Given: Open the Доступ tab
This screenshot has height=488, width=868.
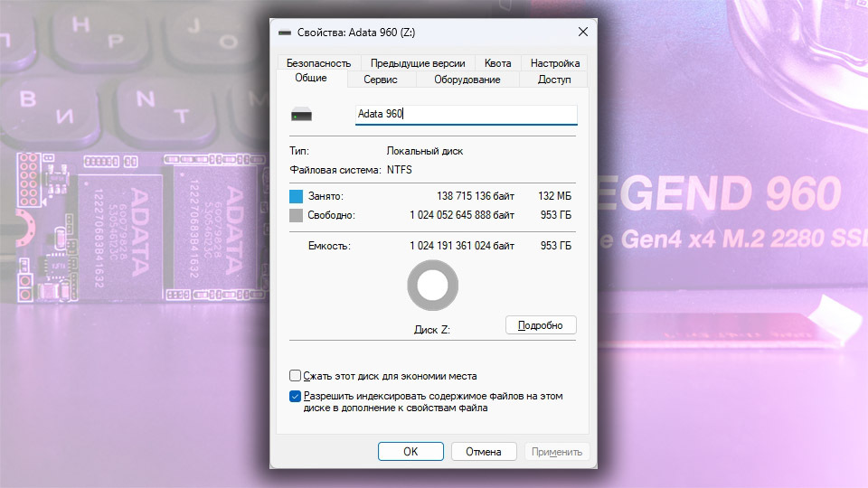Looking at the screenshot, I should pyautogui.click(x=554, y=80).
